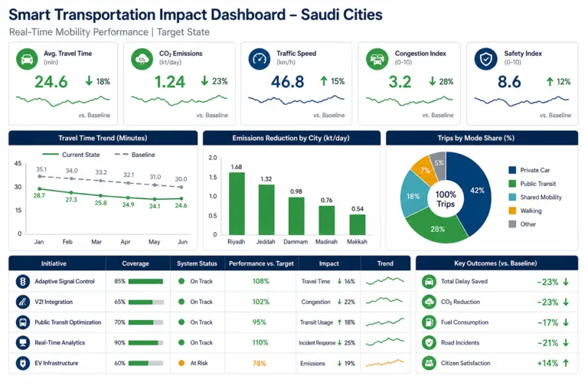Click the Walking legend swatch
588x392 pixels.
pos(512,211)
